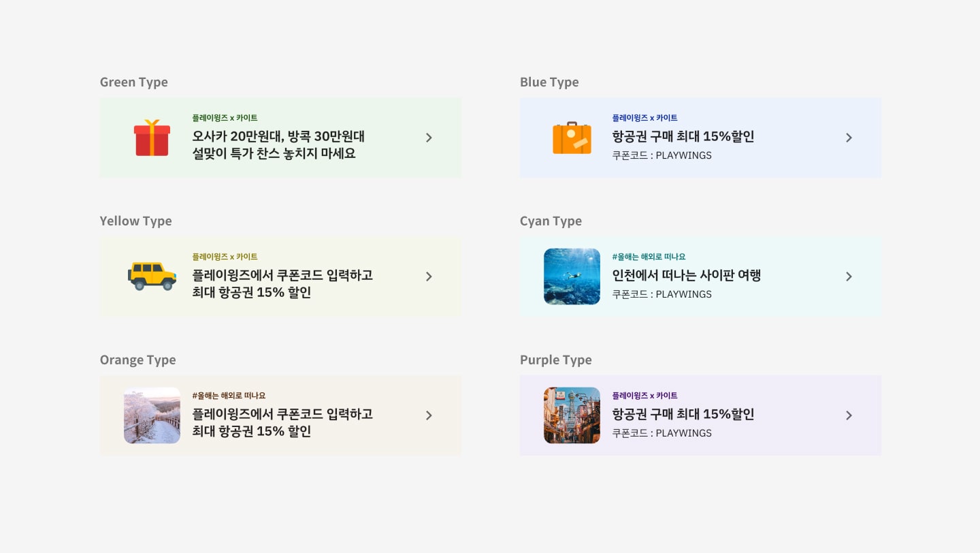Click the "플레이윙즈 x 카이트" label on the Green banner

point(225,117)
